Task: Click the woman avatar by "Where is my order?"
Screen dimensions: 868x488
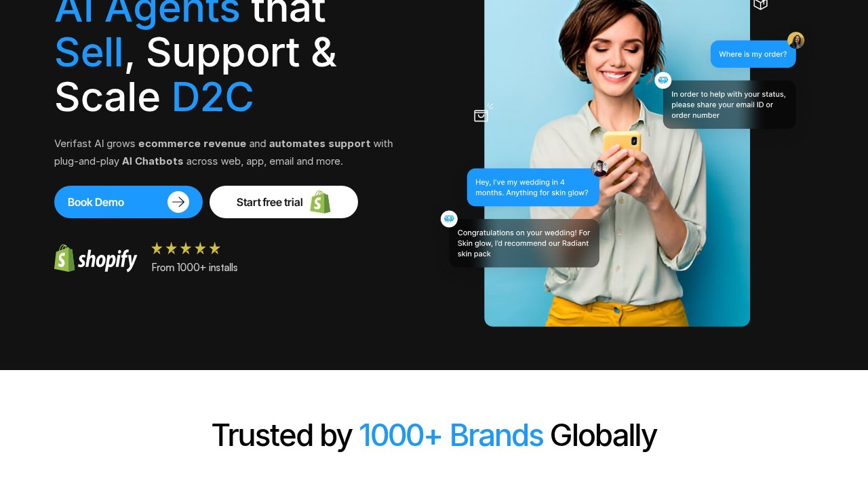Action: (x=795, y=41)
